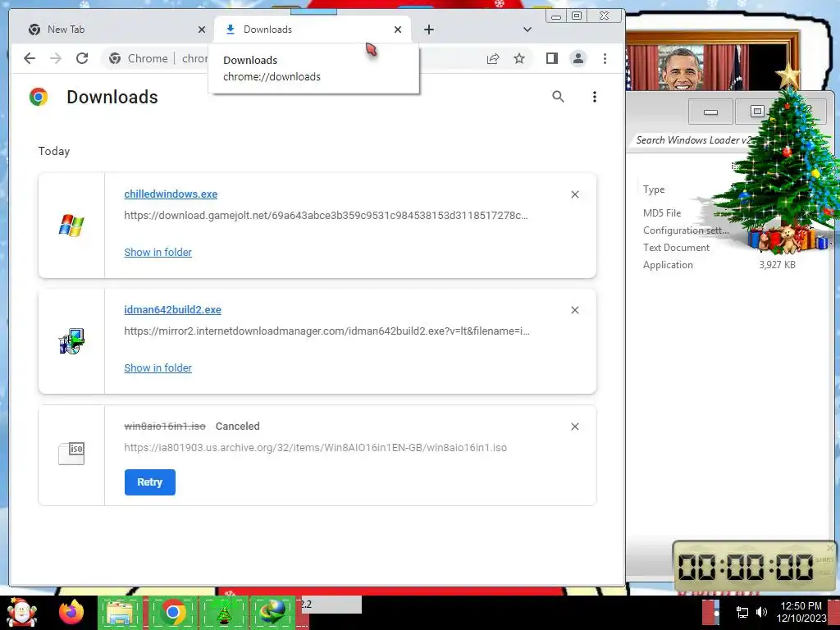The height and width of the screenshot is (630, 840).
Task: Click the Search Windows Loader box in Explorer
Action: [x=693, y=140]
